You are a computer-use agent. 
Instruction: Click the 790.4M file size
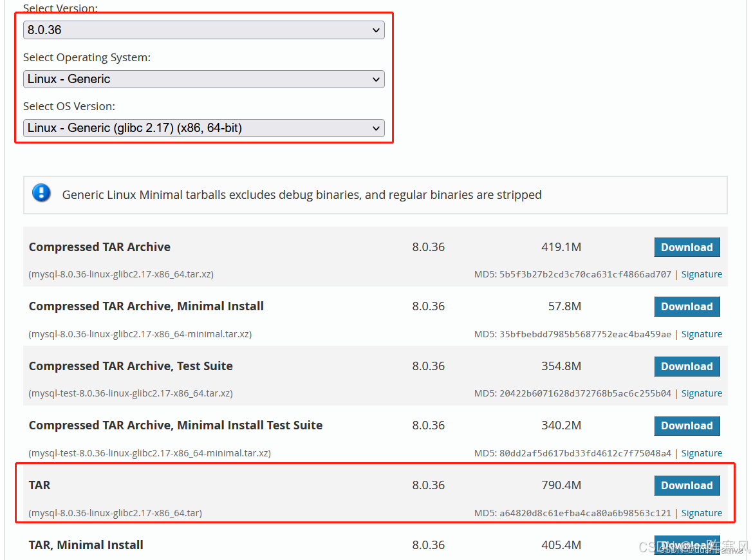[561, 485]
